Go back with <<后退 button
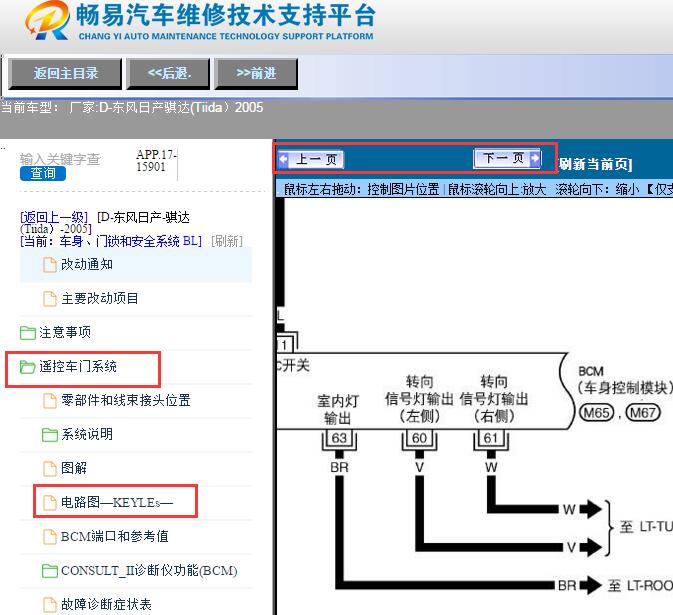Viewport: 673px width, 615px height. [x=168, y=74]
